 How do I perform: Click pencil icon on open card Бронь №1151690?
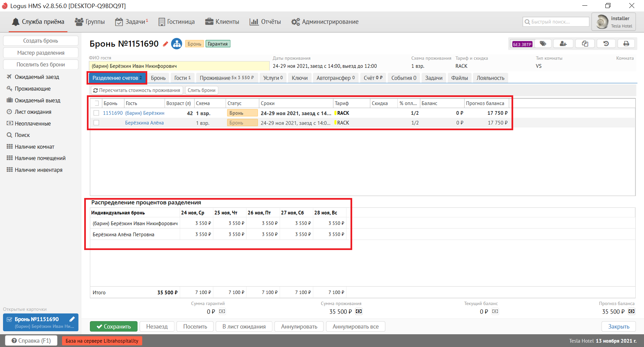[x=72, y=319]
